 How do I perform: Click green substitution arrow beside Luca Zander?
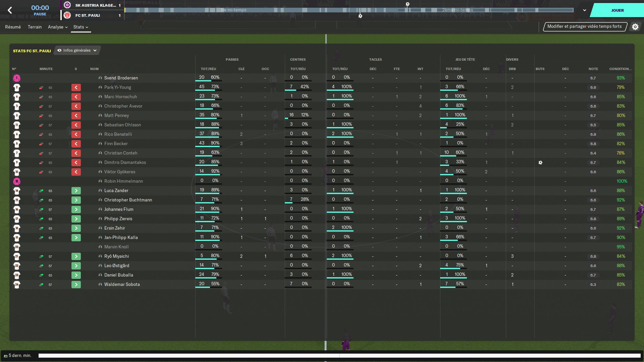76,191
